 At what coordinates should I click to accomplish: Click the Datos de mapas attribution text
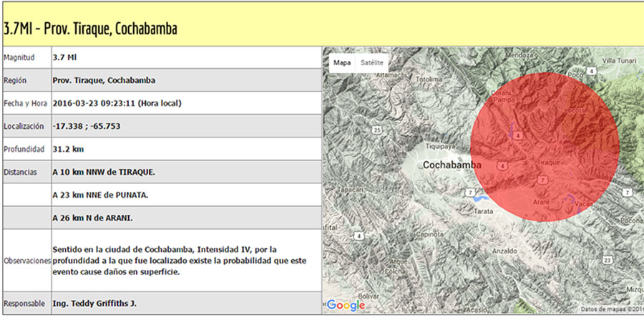click(x=612, y=309)
